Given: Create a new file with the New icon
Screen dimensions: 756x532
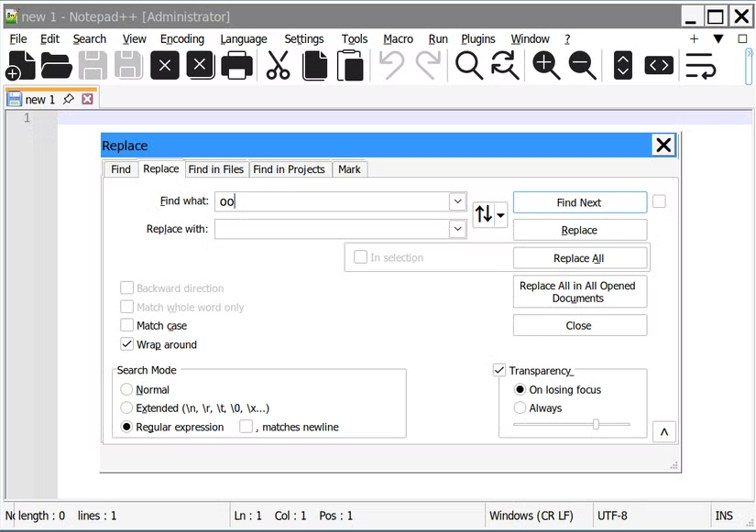Looking at the screenshot, I should pos(19,65).
